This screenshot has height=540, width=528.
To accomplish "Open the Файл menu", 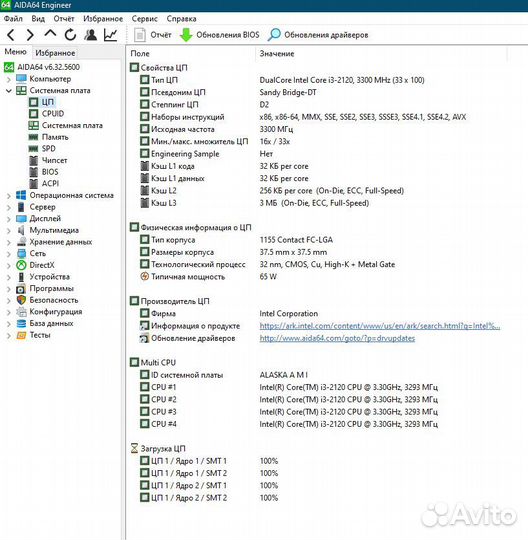I will [13, 19].
